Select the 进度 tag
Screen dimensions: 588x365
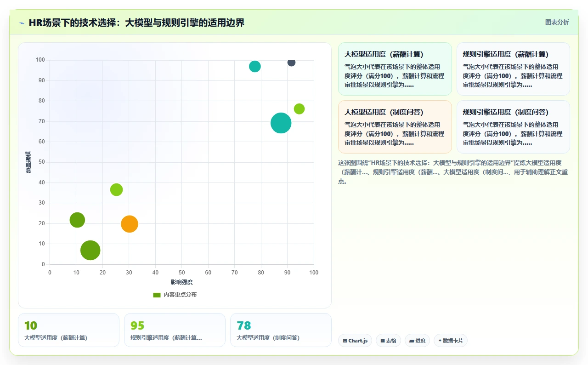417,341
